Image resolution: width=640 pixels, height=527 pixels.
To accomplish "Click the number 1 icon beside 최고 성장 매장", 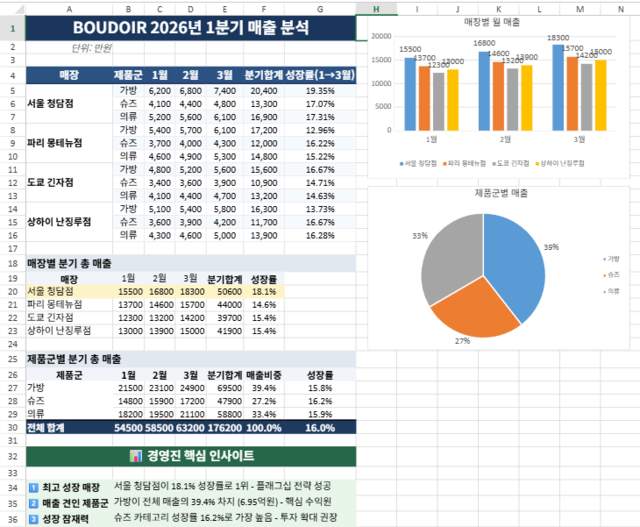I will click(x=34, y=488).
